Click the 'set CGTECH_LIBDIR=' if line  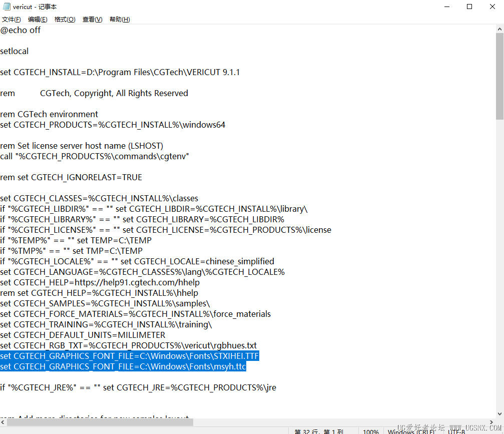coord(154,209)
